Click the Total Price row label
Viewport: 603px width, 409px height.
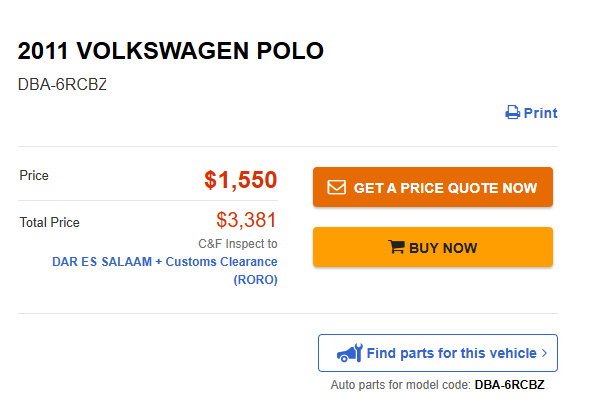coord(50,222)
